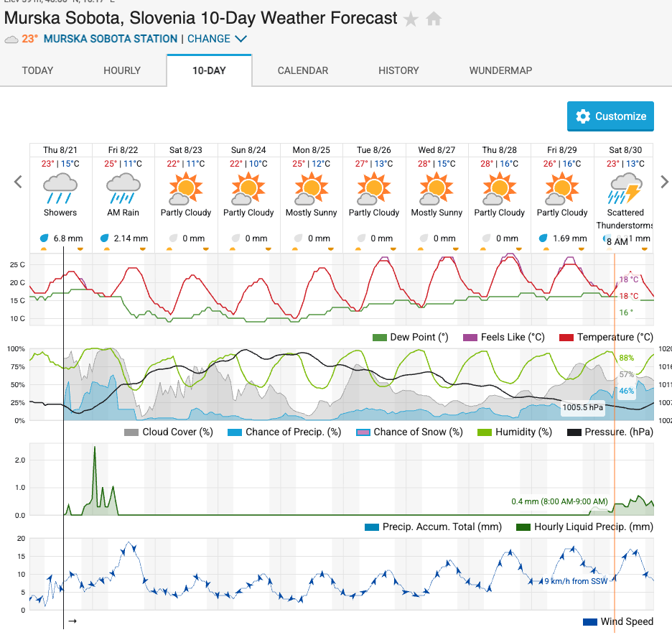
Task: Click the gear icon in Customize button
Action: point(583,116)
